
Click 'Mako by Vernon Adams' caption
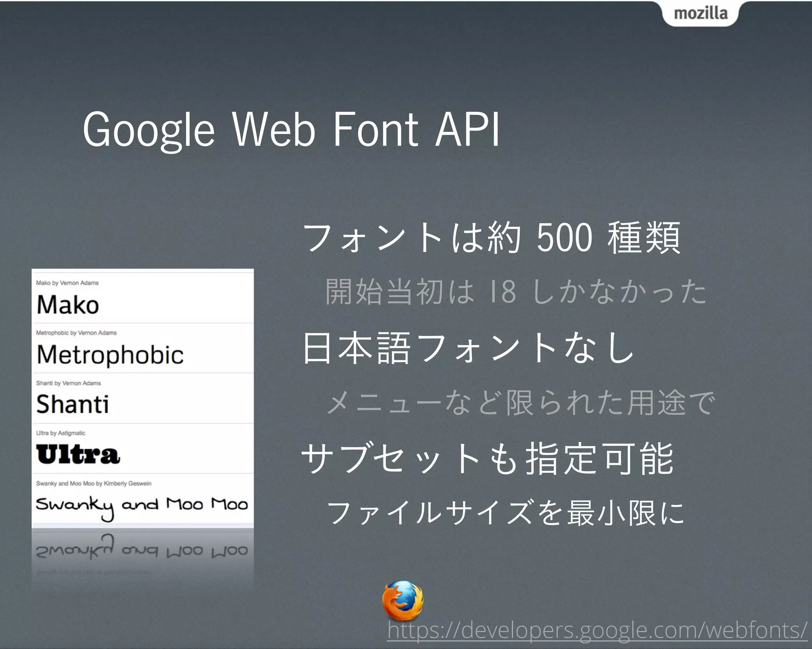(x=67, y=283)
